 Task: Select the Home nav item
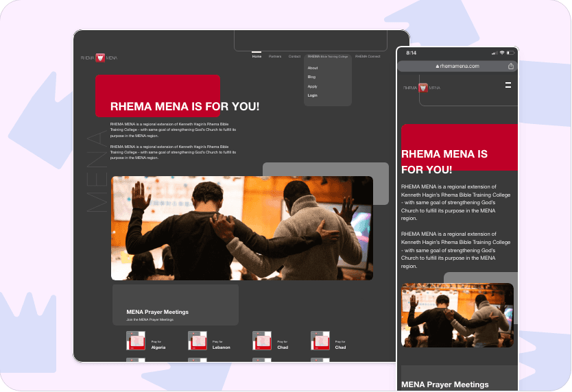click(257, 56)
